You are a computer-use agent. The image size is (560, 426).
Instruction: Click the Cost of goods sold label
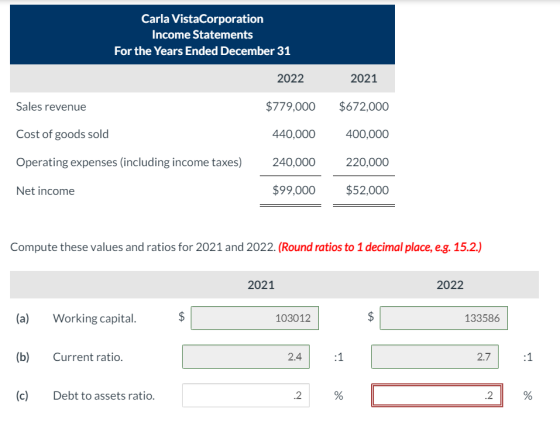click(62, 134)
